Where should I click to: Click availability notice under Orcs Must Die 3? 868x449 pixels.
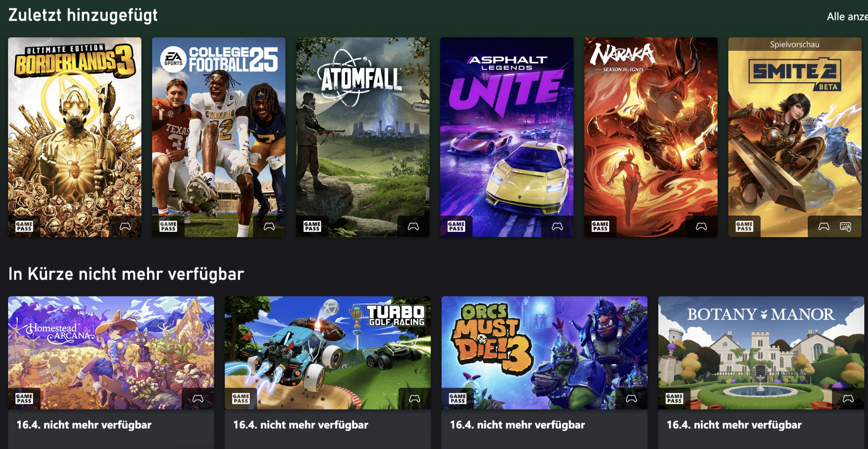(x=517, y=425)
